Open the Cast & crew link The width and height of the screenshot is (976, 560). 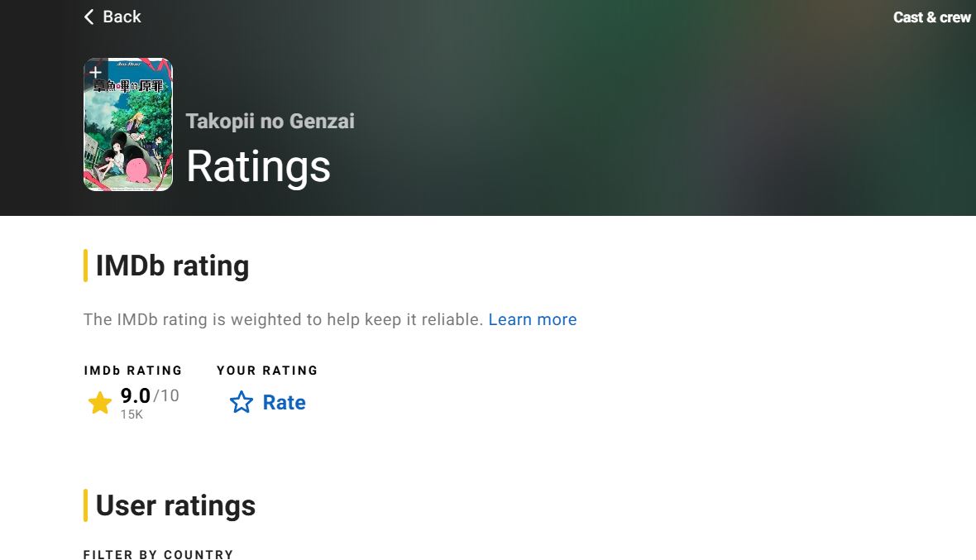(x=932, y=17)
